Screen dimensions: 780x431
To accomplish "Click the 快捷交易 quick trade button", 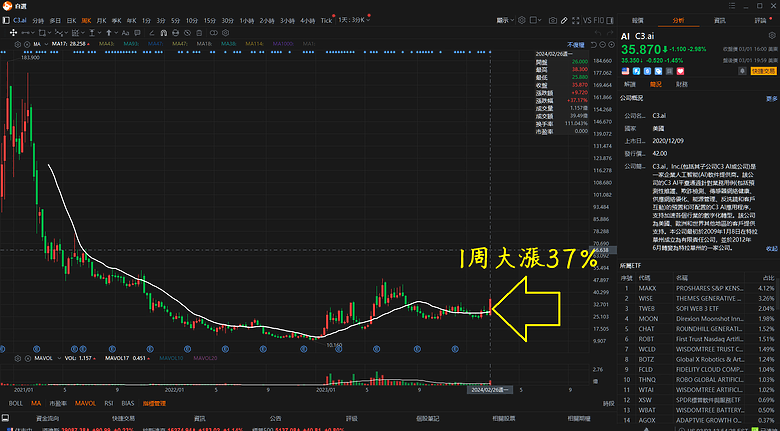I will pyautogui.click(x=764, y=71).
